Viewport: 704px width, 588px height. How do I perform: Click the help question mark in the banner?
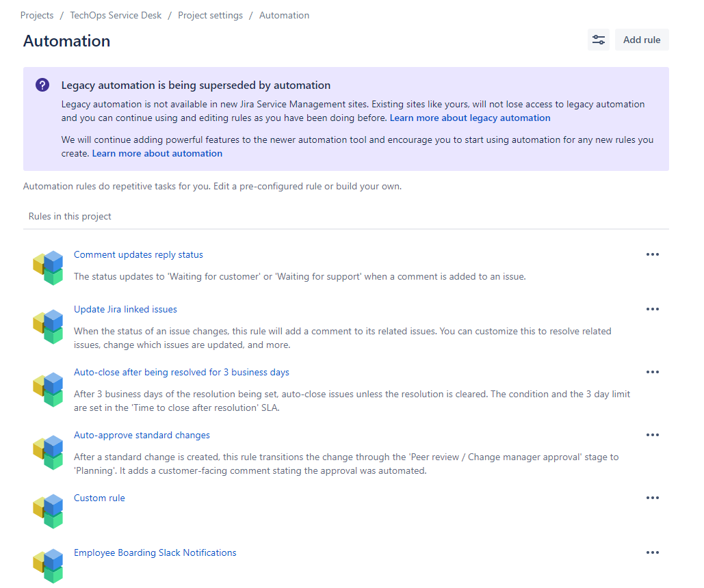click(x=42, y=85)
